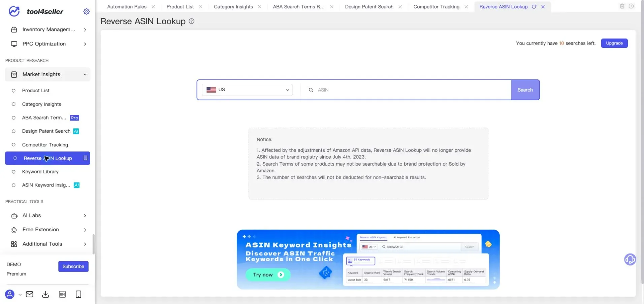Close the Automation Rules tab
This screenshot has width=644, height=304.
153,7
